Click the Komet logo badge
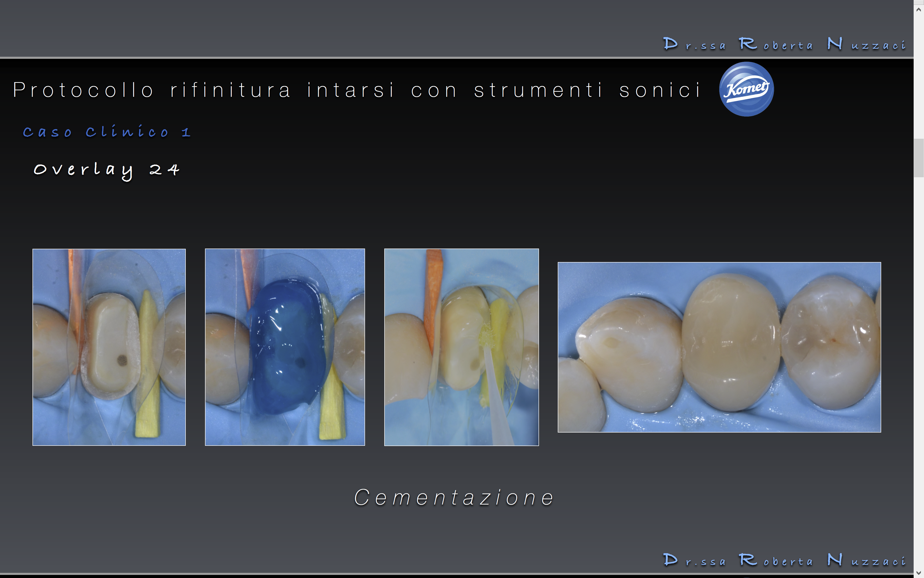This screenshot has height=578, width=924. point(746,89)
